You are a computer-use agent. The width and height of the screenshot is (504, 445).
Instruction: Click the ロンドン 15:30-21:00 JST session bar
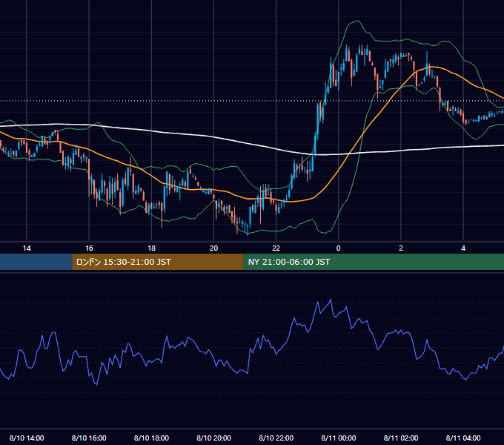click(158, 262)
